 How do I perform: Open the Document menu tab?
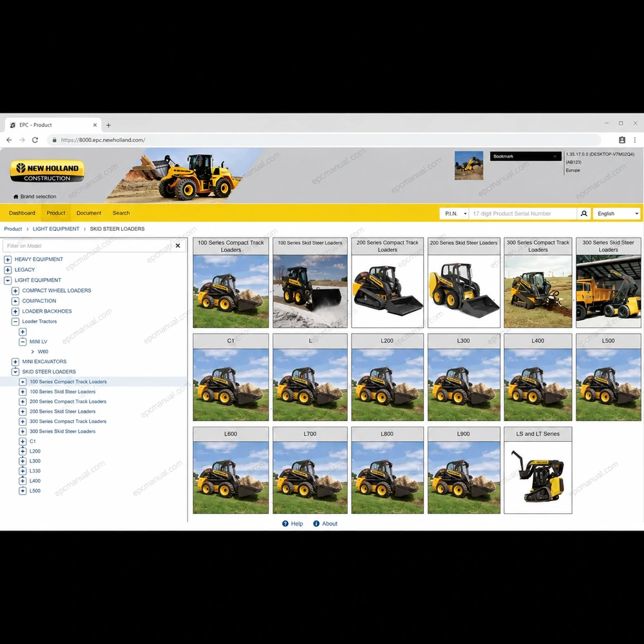[89, 213]
